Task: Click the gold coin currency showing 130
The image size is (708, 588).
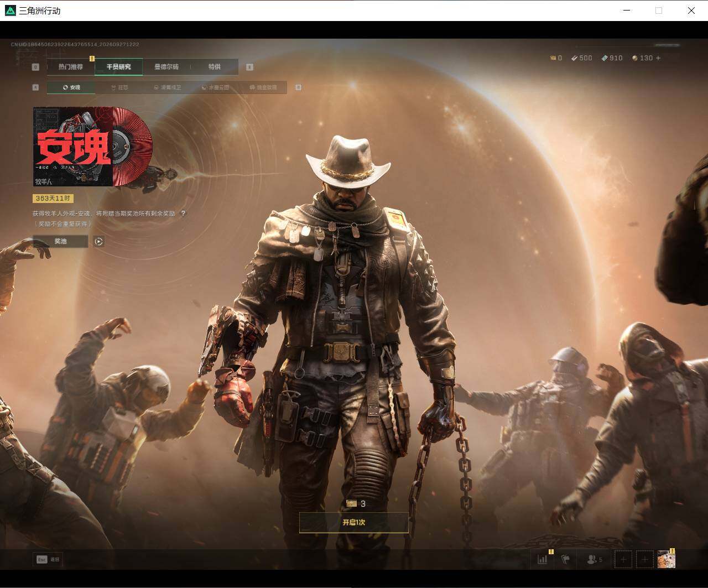Action: pyautogui.click(x=642, y=58)
